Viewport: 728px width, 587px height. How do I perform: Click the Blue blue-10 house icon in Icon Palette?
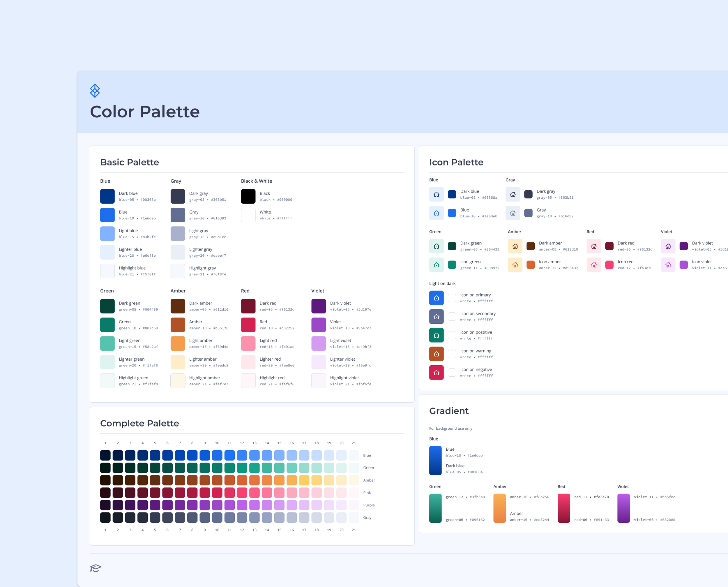click(x=436, y=213)
